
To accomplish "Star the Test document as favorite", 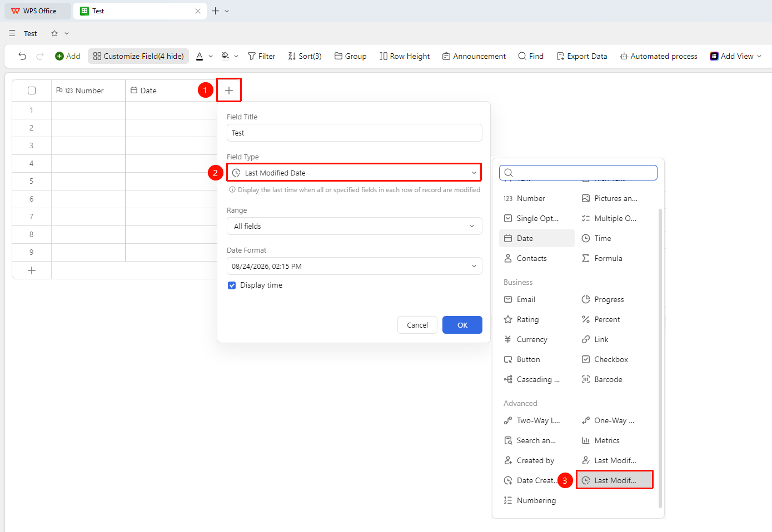I will coord(54,33).
